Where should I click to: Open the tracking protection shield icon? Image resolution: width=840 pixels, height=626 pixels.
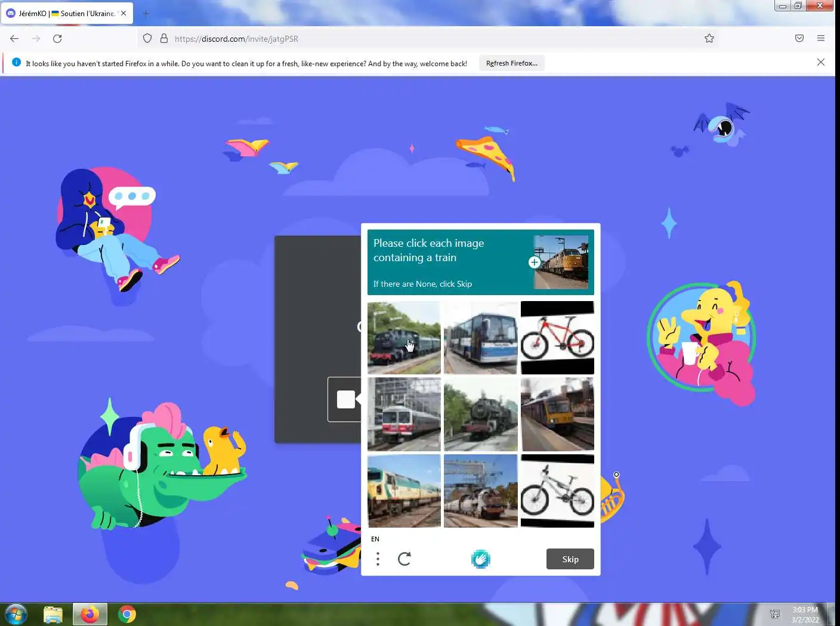(147, 39)
